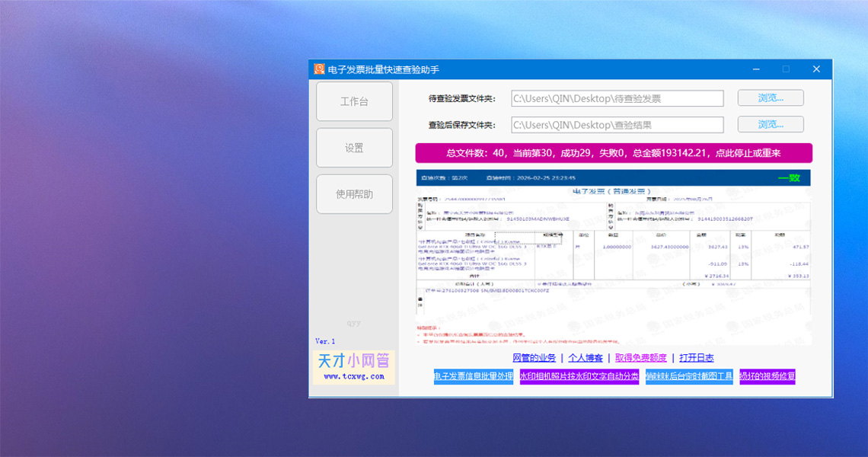This screenshot has width=868, height=457.
Task: Launch the 损坏的视频修复 repair tool
Action: (x=767, y=376)
